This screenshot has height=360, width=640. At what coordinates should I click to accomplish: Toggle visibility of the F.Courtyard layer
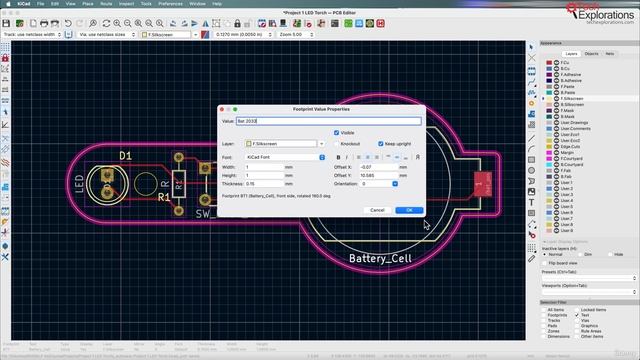click(556, 158)
